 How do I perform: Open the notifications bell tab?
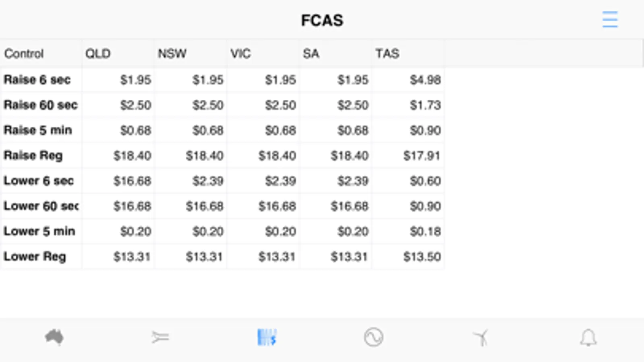tap(588, 337)
